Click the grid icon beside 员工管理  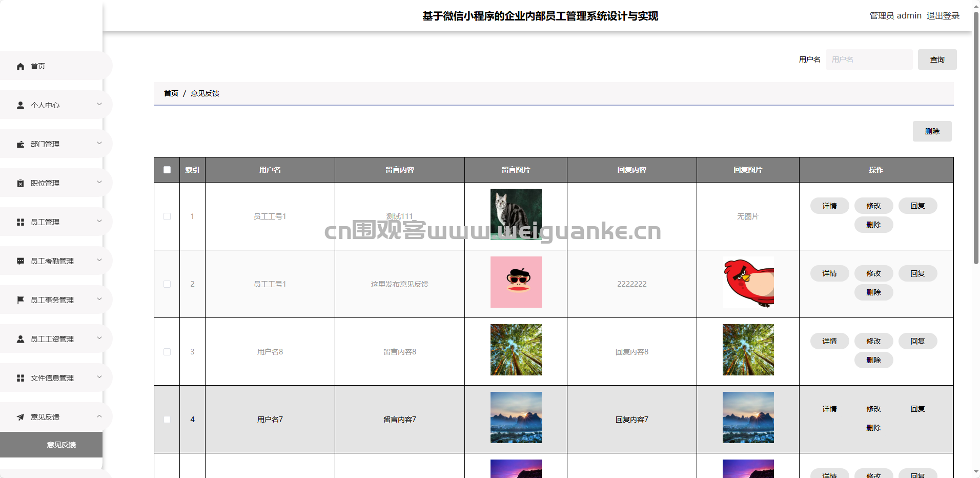(x=21, y=222)
